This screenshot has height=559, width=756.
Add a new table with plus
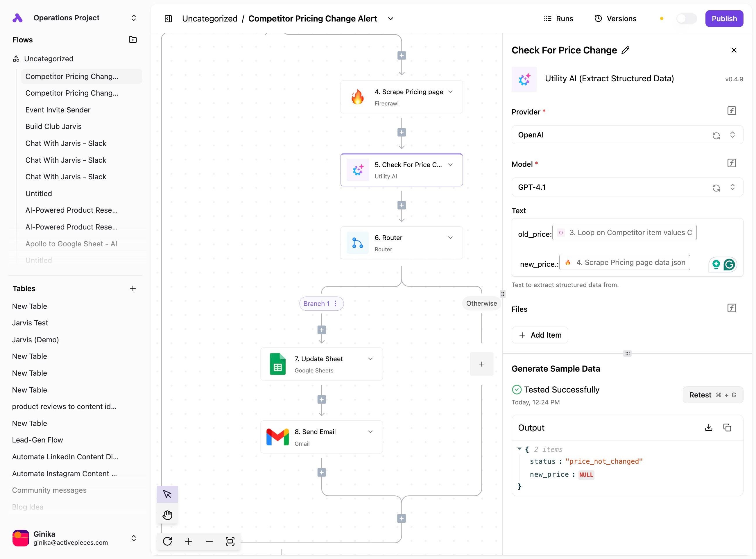133,288
